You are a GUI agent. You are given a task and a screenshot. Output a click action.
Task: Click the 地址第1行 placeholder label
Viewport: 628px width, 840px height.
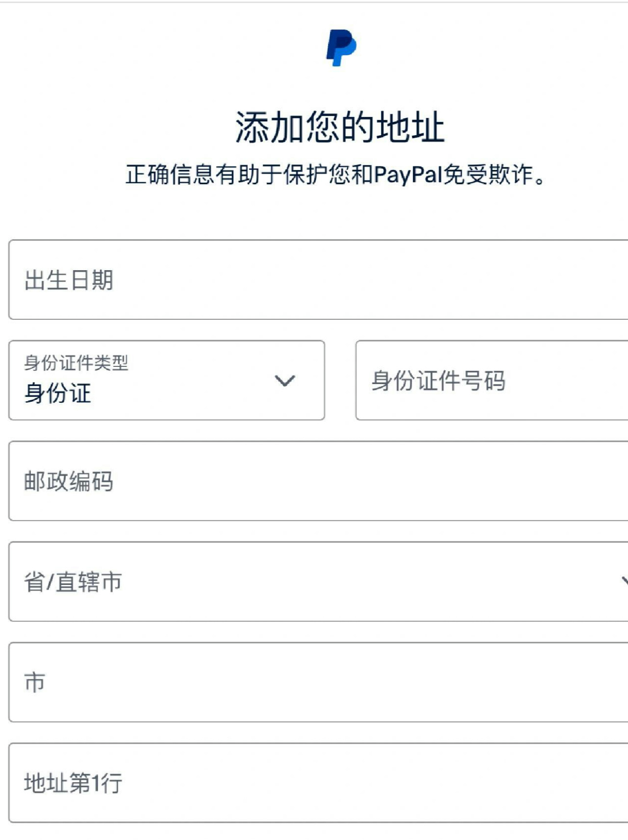pyautogui.click(x=73, y=783)
